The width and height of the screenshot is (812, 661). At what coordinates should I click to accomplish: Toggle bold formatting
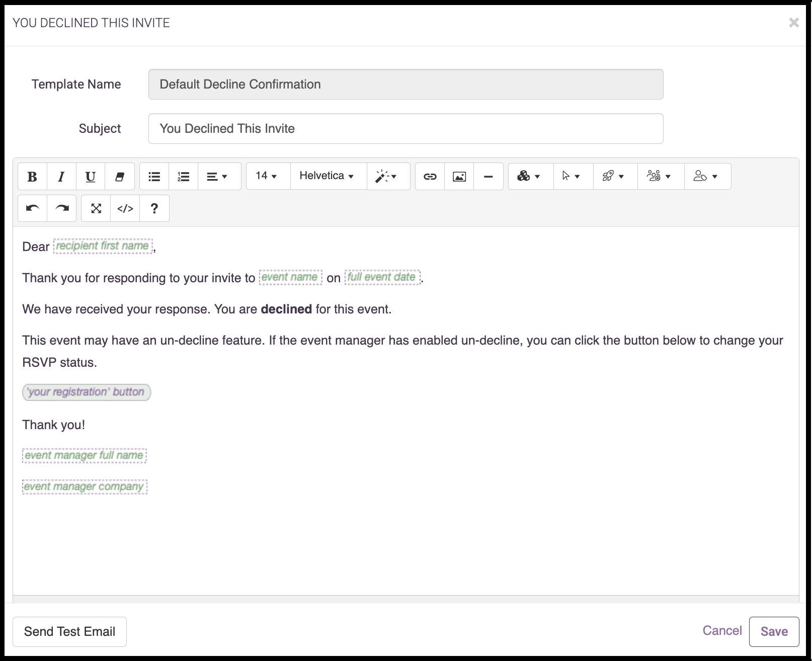(x=32, y=177)
